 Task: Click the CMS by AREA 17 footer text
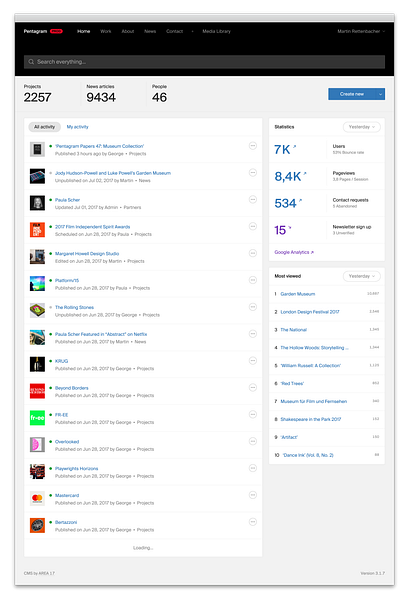coord(39,573)
